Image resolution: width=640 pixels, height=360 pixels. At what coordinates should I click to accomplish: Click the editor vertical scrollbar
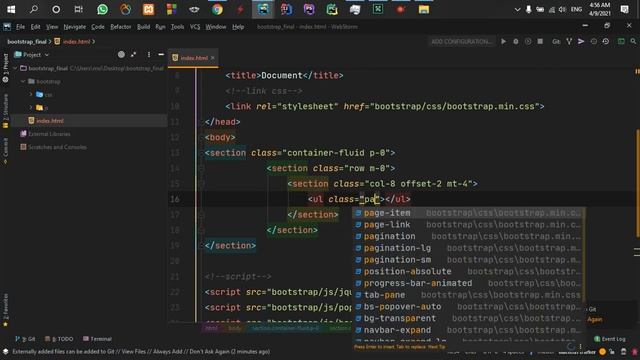[637, 182]
